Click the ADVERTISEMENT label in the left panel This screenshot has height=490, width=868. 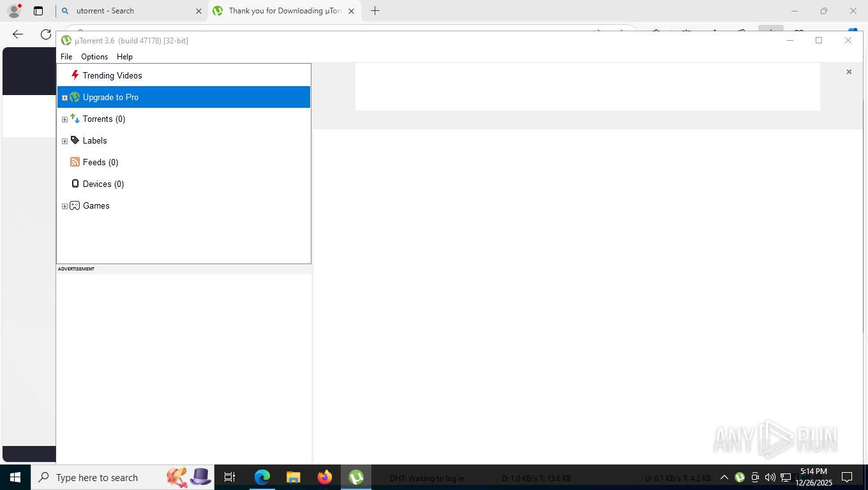coord(76,269)
